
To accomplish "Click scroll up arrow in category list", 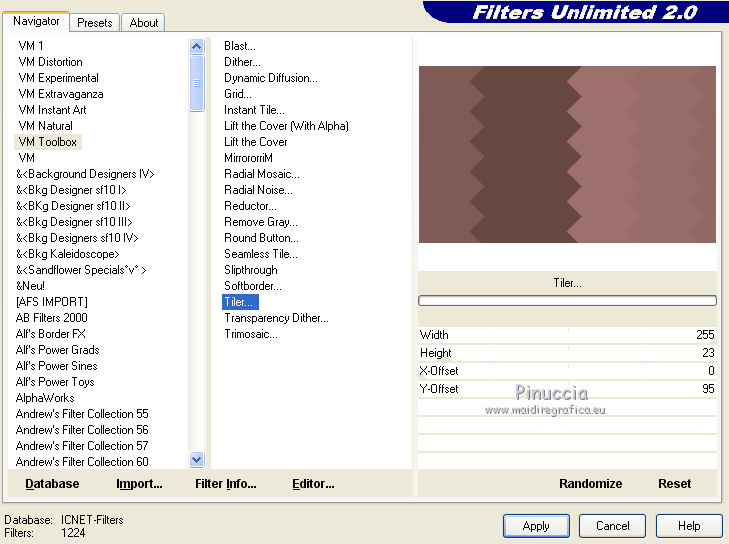I will click(197, 46).
